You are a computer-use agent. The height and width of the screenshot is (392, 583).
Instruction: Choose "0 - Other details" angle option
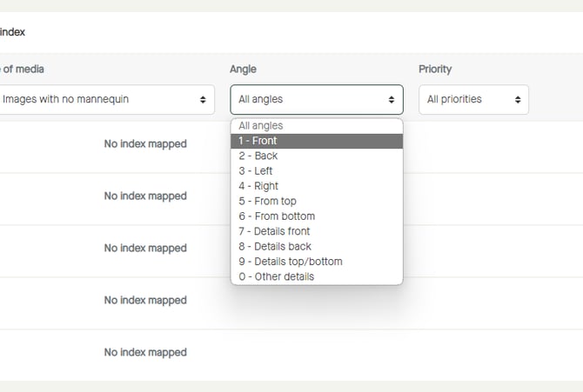tap(316, 276)
